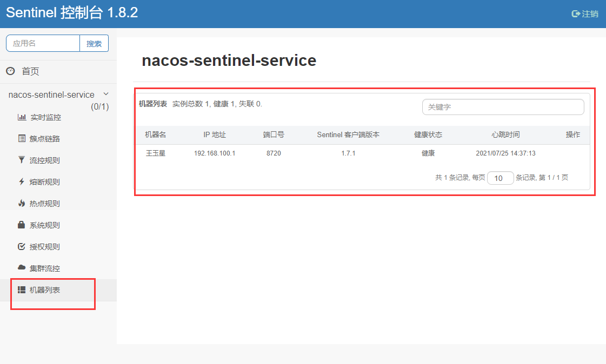Screen dimensions: 606x364
Task: Select the 热点规则 menu label
Action: coord(45,204)
